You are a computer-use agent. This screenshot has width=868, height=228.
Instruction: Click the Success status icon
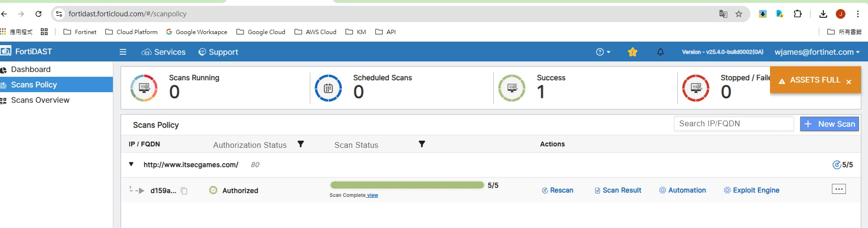coord(512,88)
